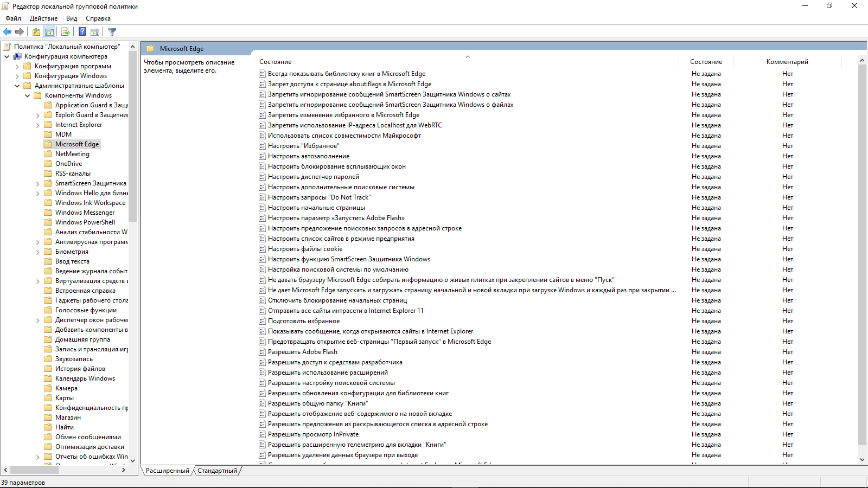
Task: Click the folder icon beside Камера
Action: click(48, 388)
